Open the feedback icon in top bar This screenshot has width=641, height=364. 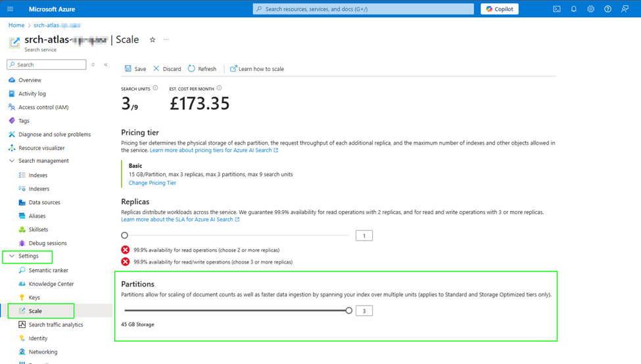tap(625, 9)
